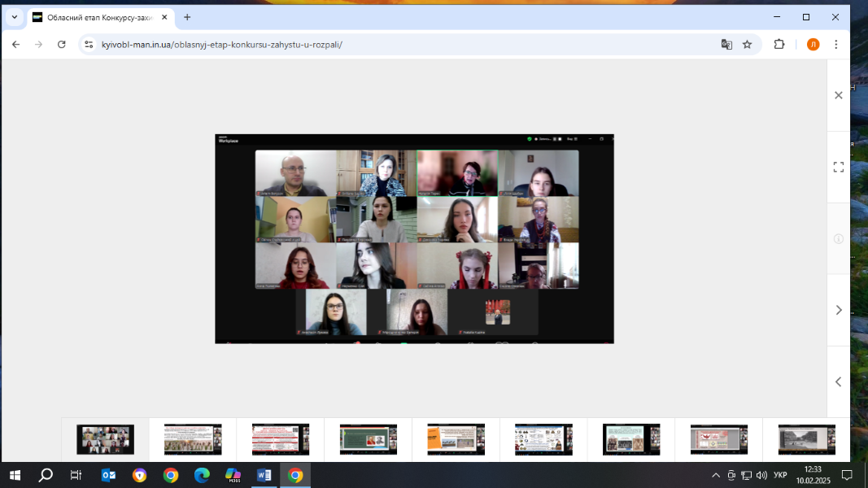Reload the current page
This screenshot has width=868, height=488.
61,45
